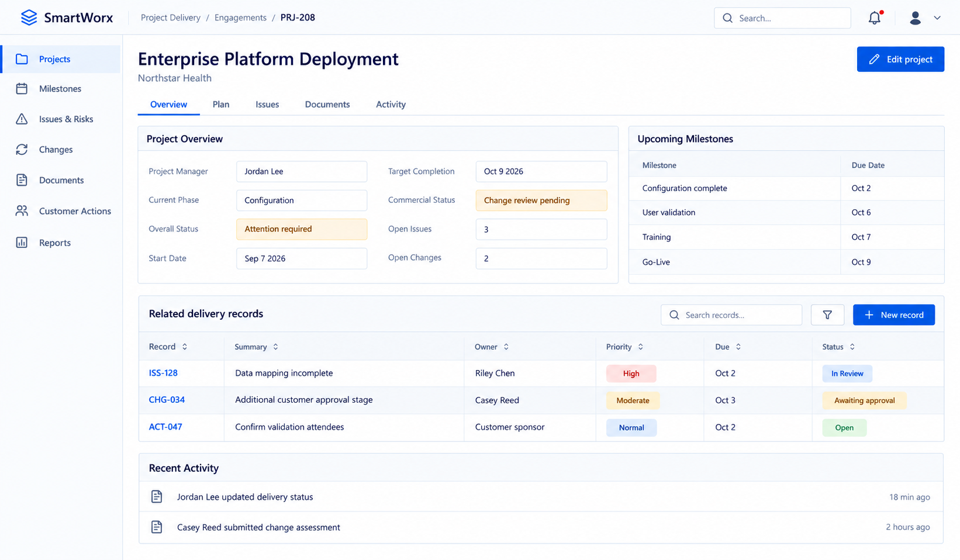Sort table by Status column arrows
This screenshot has height=560, width=960.
852,347
